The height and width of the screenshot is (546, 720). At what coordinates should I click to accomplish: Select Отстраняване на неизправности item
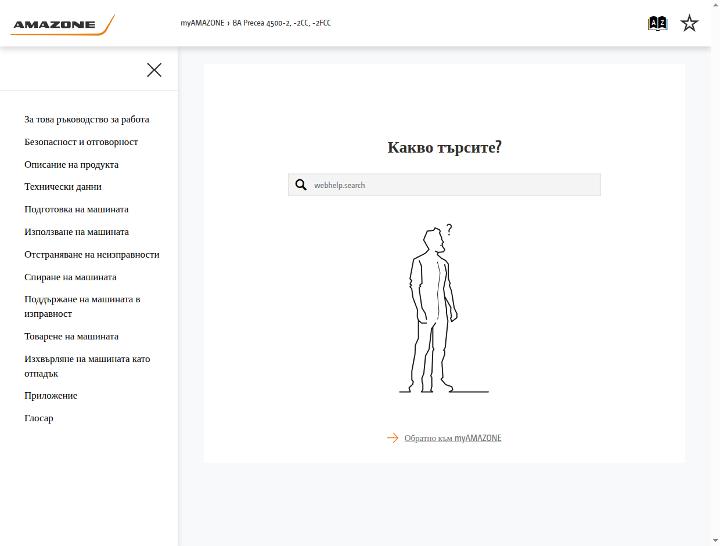(x=92, y=254)
